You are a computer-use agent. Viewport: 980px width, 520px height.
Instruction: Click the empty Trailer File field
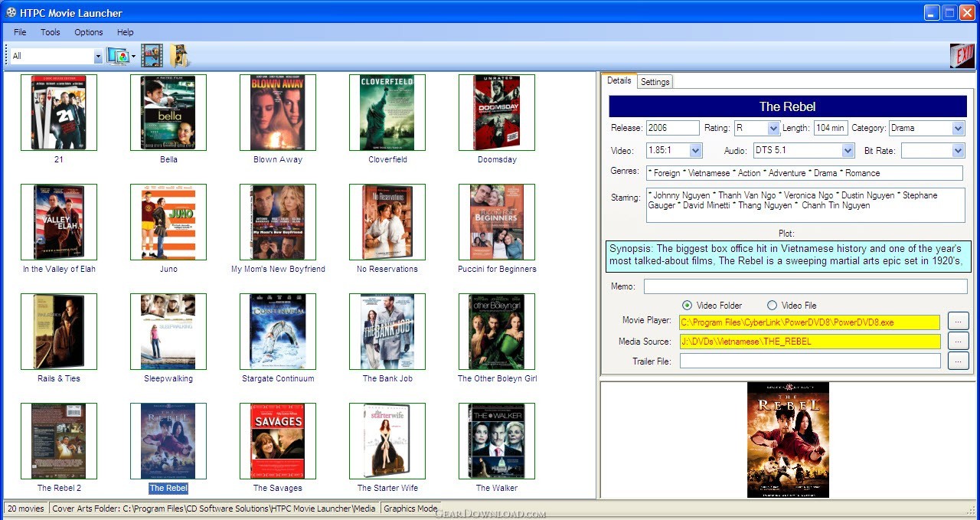pos(810,361)
